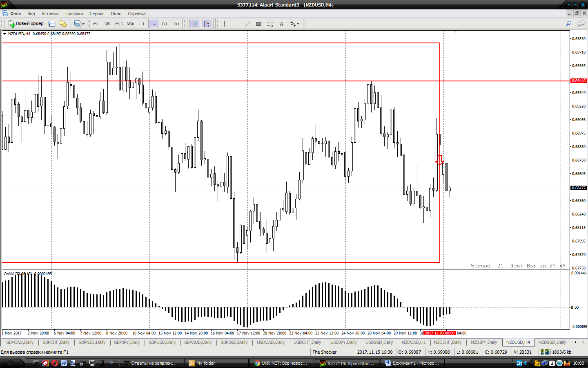588x368 pixels.
Task: Switch to the USDCHF,Daily chart tab
Action: pyautogui.click(x=307, y=342)
